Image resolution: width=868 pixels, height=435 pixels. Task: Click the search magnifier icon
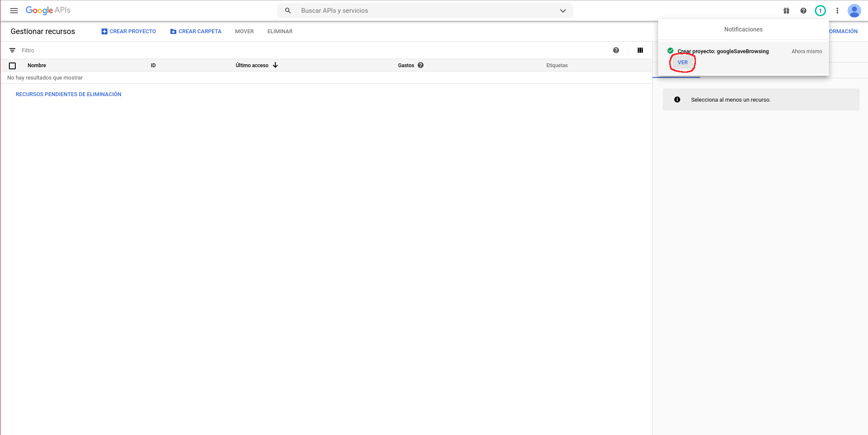[288, 11]
